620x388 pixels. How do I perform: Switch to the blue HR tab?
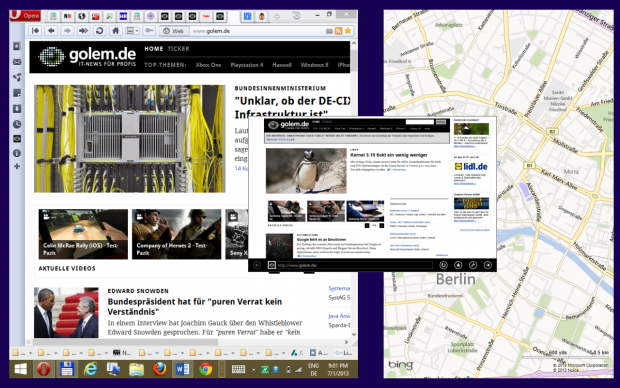[x=123, y=16]
